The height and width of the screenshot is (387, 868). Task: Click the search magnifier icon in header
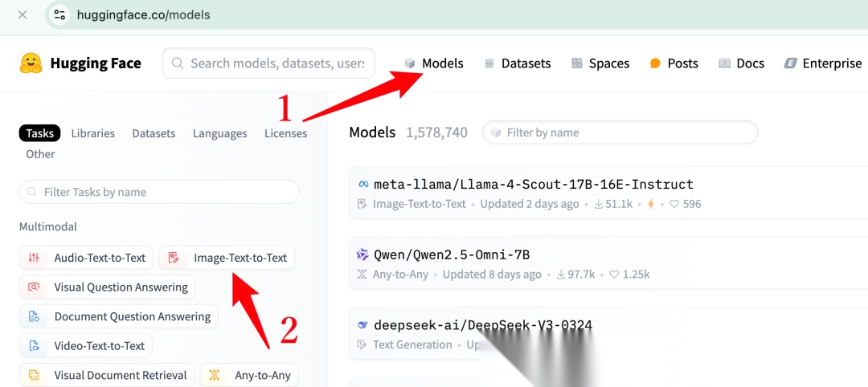pos(177,63)
